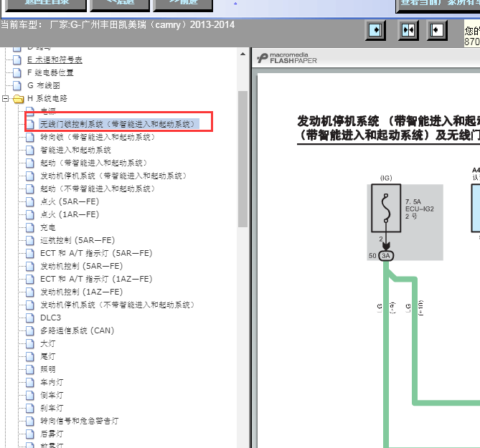Click the 当前车型 Camry 2013-2014 label
Image resolution: width=480 pixels, height=448 pixels.
click(118, 25)
